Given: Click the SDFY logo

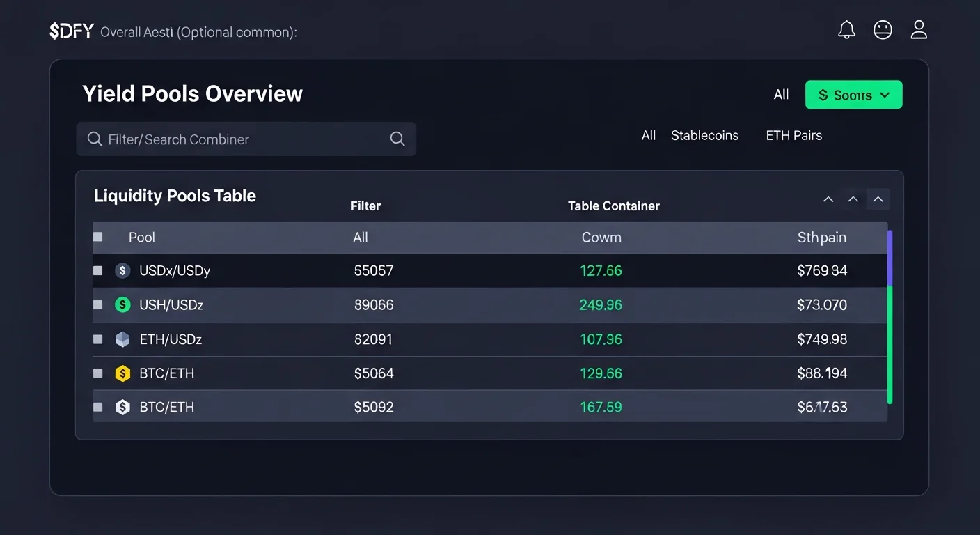Looking at the screenshot, I should pyautogui.click(x=71, y=31).
